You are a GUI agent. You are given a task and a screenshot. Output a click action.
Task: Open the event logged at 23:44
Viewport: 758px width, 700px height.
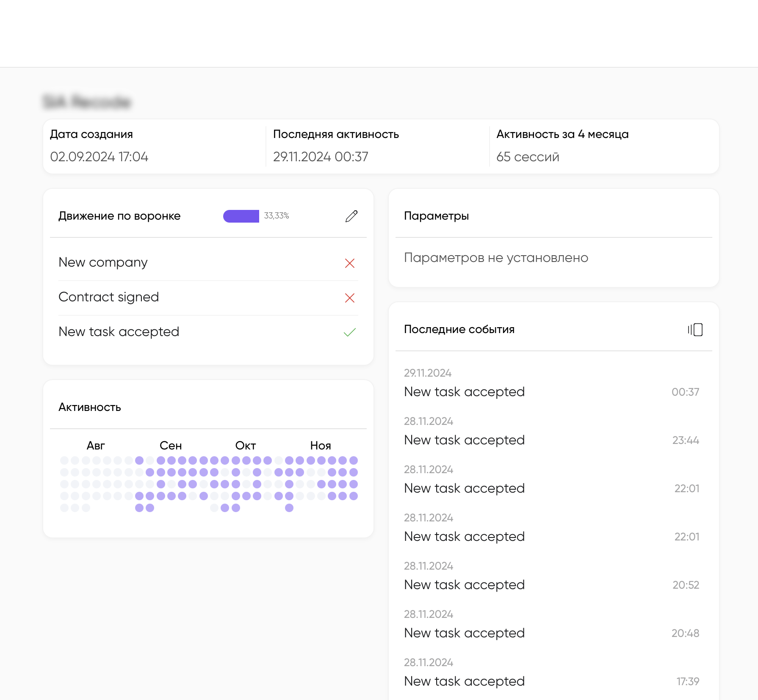(464, 440)
